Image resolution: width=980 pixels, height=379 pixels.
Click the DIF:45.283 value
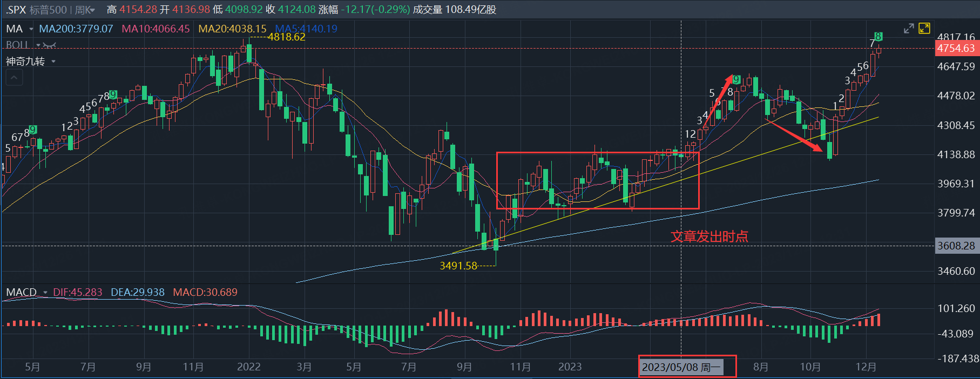pos(78,292)
